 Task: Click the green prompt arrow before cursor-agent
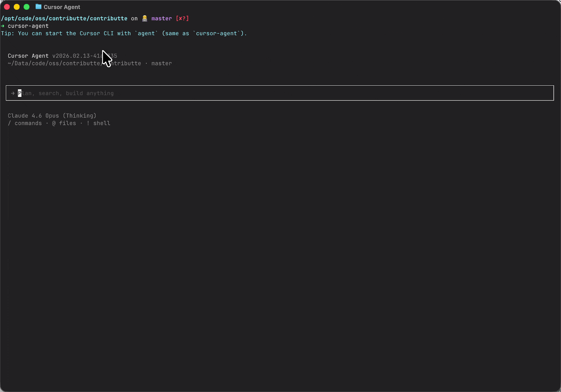[3, 26]
